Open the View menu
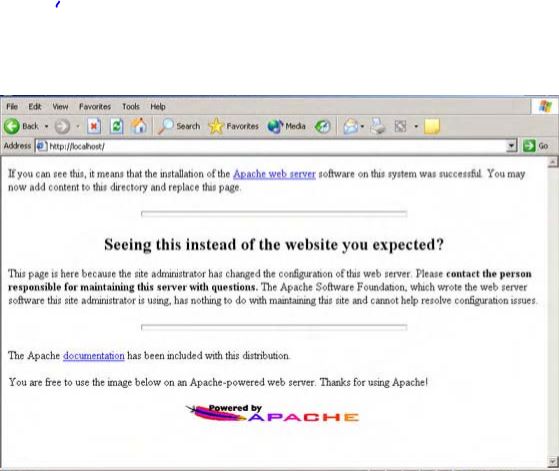The width and height of the screenshot is (559, 471). [x=60, y=107]
